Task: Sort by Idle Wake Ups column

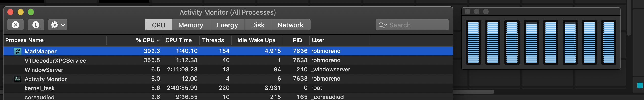Action: click(x=256, y=40)
